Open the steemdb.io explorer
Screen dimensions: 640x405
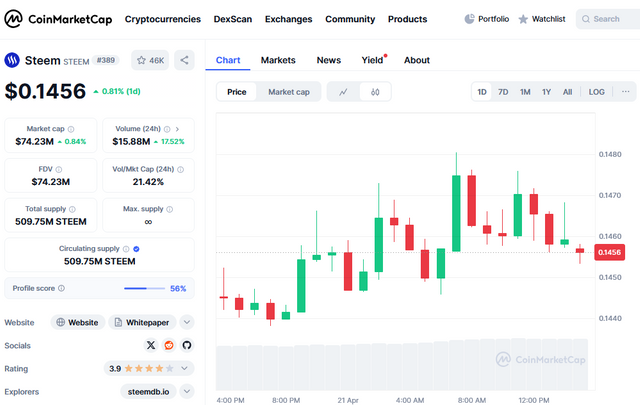tap(148, 392)
